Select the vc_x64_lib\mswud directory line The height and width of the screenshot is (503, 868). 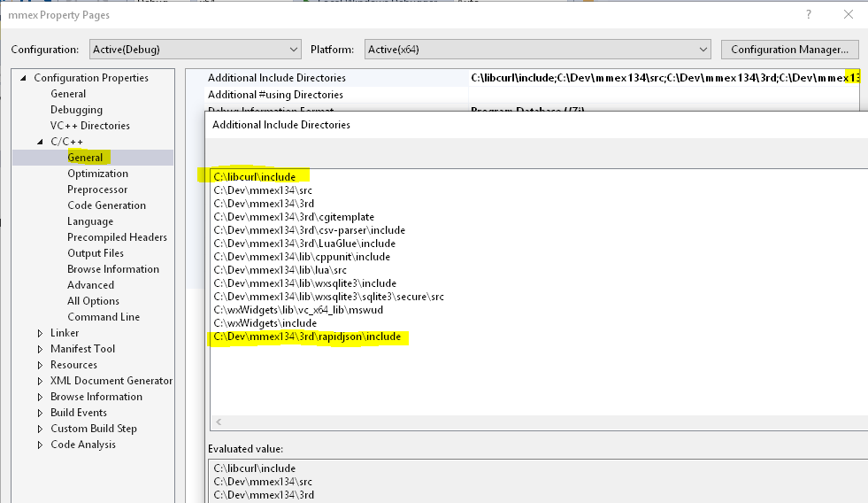(298, 310)
